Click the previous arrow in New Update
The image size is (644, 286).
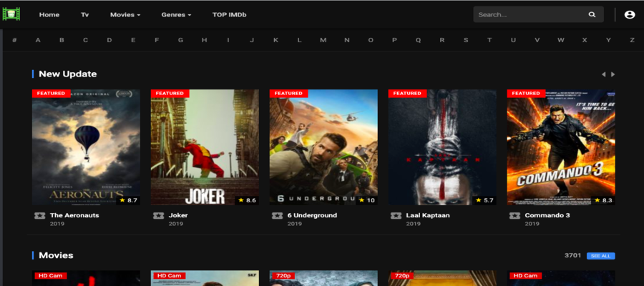click(603, 74)
